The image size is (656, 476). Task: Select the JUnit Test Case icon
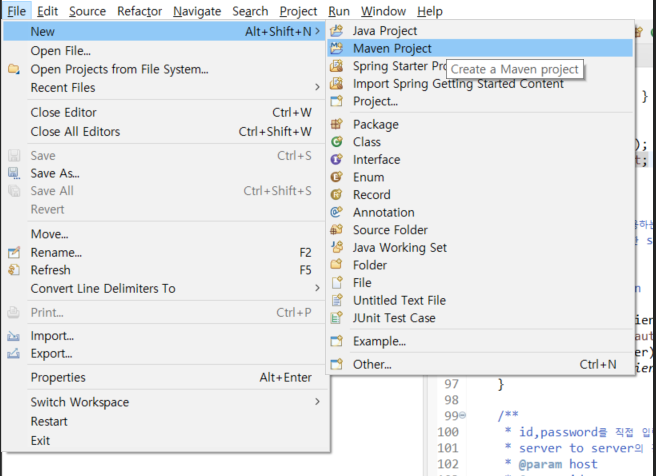[x=336, y=318]
